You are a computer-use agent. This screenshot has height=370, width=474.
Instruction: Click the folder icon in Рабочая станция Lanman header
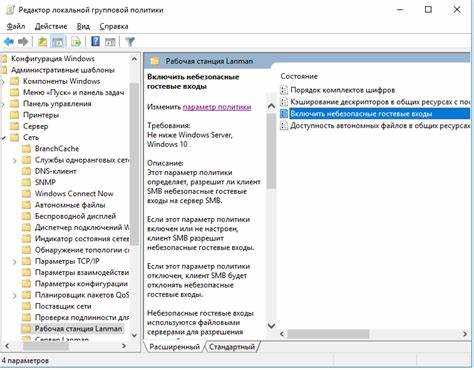(155, 61)
